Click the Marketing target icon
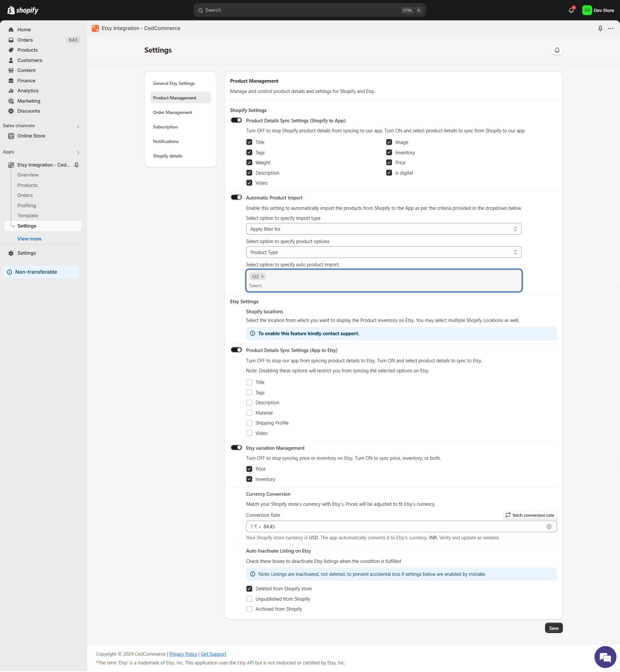This screenshot has height=672, width=620. pos(11,101)
